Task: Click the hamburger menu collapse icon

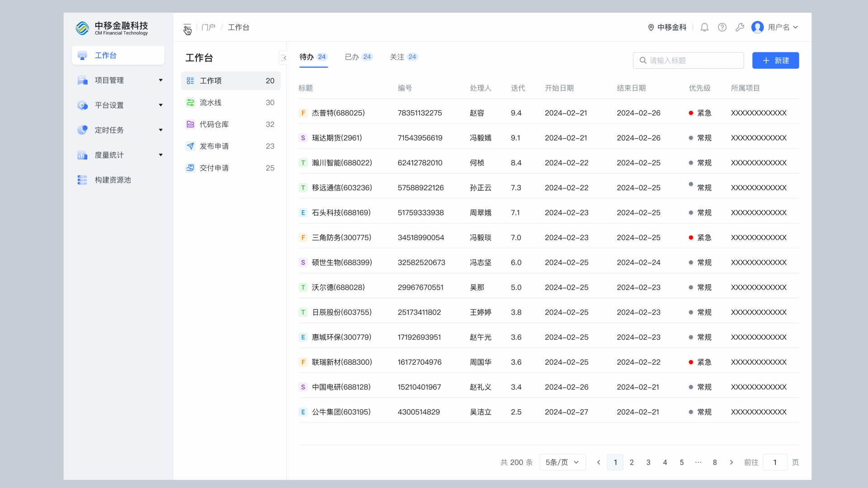Action: coord(187,27)
